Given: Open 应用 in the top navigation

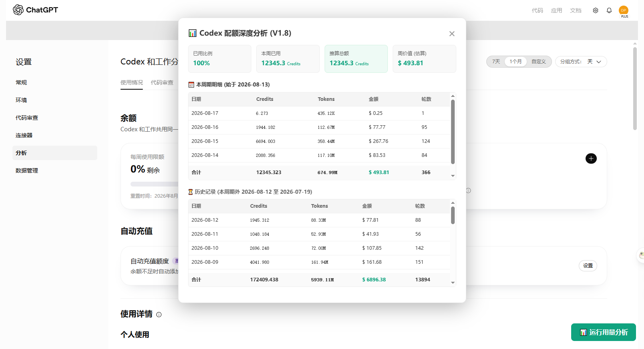Looking at the screenshot, I should click(556, 10).
